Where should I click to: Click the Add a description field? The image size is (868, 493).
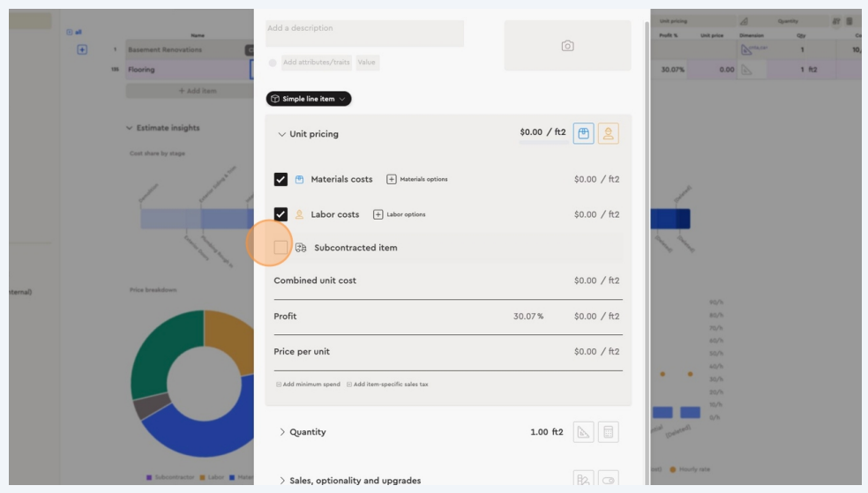tap(364, 34)
